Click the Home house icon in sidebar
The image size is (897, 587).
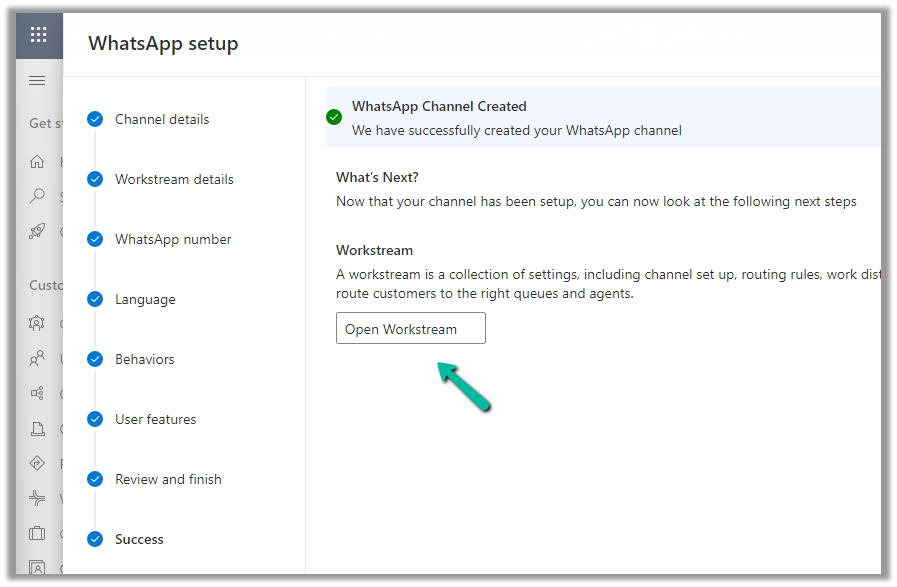37,161
